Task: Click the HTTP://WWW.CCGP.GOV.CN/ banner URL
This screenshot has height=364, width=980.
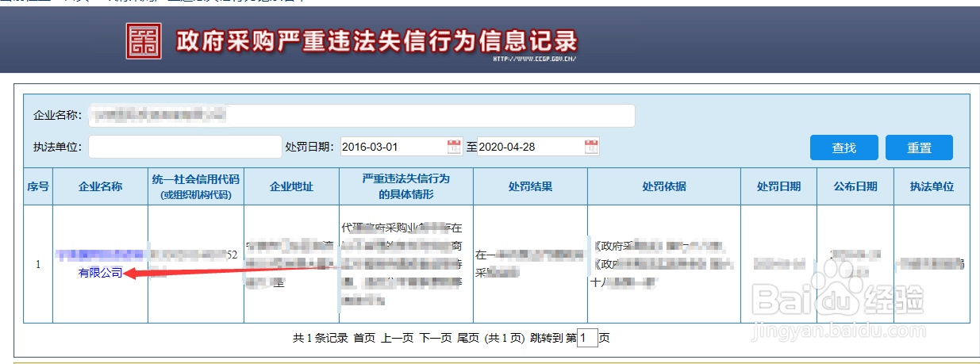Action: click(535, 59)
